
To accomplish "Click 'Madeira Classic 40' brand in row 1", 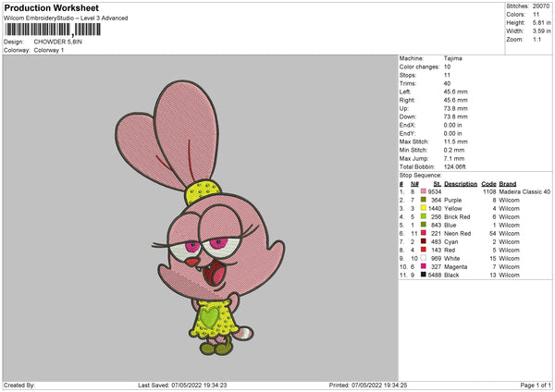I will 524,191.
